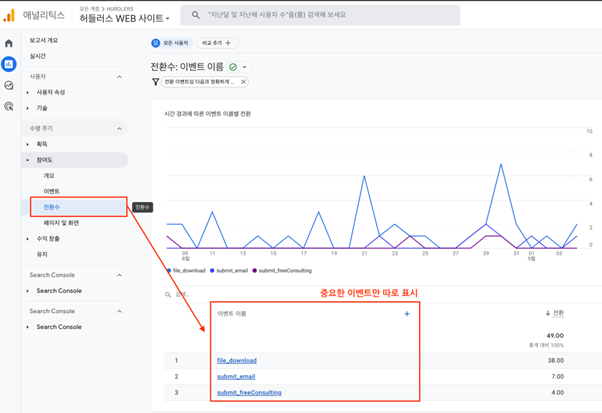The width and height of the screenshot is (602, 413).
Task: Open 페이지 및 화면 report
Action: (x=61, y=223)
